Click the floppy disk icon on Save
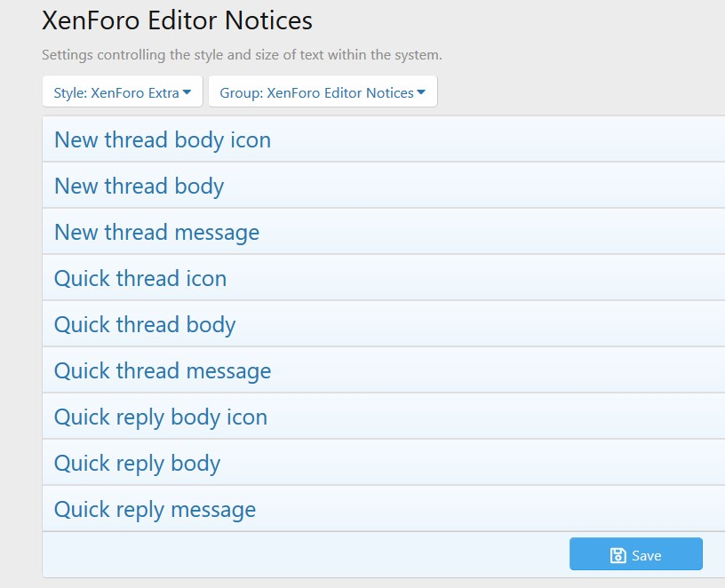Screen dimensions: 725x588 tap(618, 555)
